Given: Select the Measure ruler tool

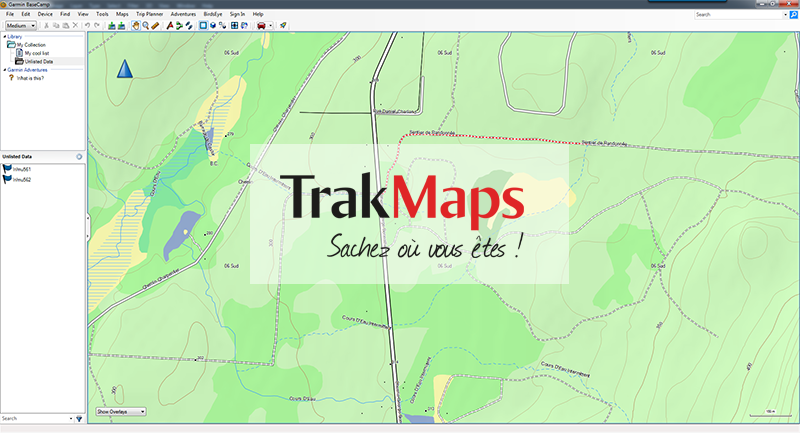Looking at the screenshot, I should [156, 25].
